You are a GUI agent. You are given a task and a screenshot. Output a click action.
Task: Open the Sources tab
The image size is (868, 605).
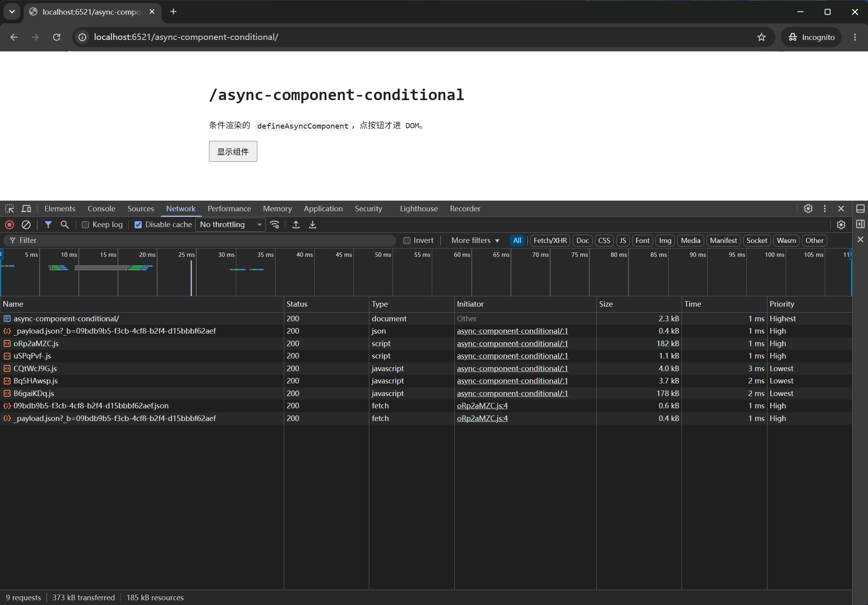[x=141, y=209]
